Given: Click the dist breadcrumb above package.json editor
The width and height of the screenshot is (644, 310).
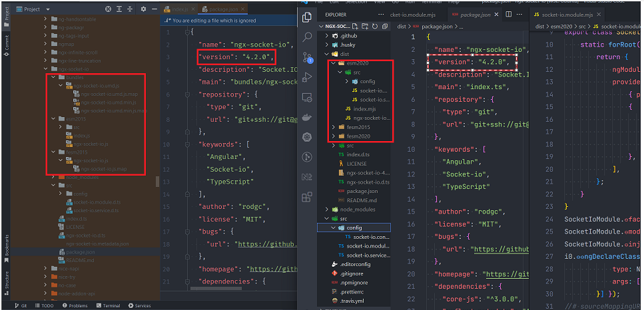Looking at the screenshot, I should (x=402, y=26).
